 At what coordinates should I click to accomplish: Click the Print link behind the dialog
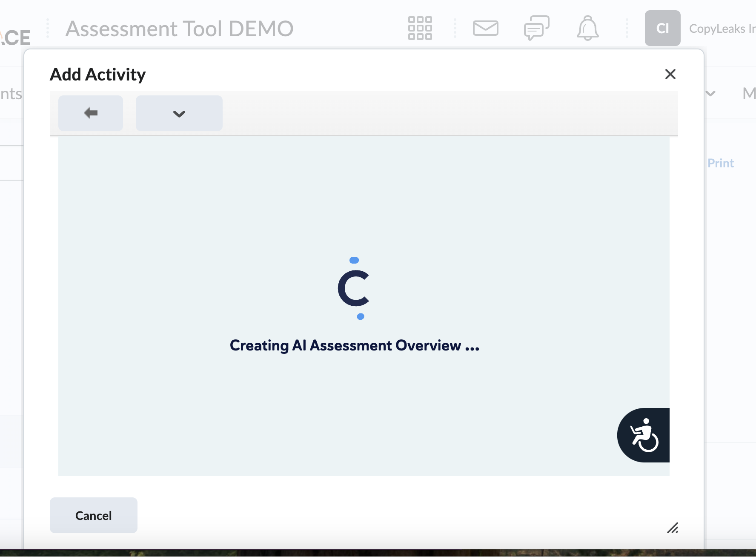(x=721, y=163)
